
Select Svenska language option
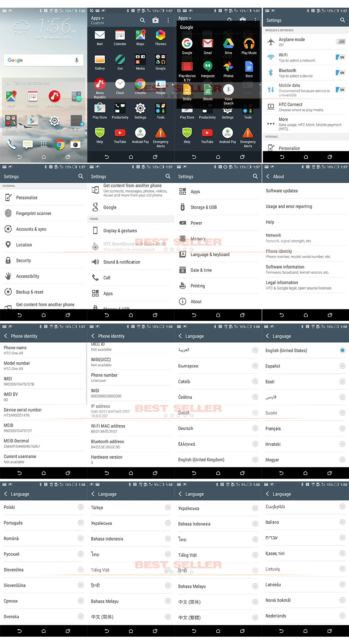tap(44, 616)
